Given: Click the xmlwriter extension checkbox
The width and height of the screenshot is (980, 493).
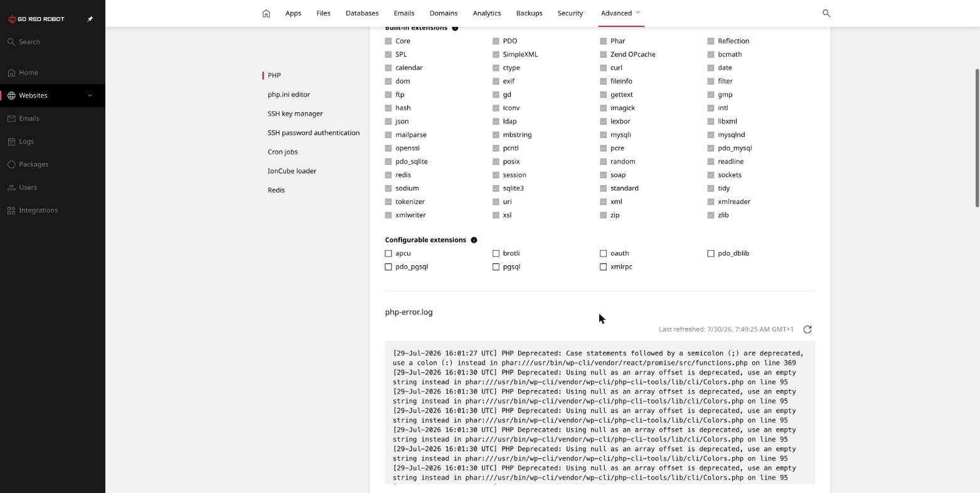Looking at the screenshot, I should pyautogui.click(x=388, y=215).
